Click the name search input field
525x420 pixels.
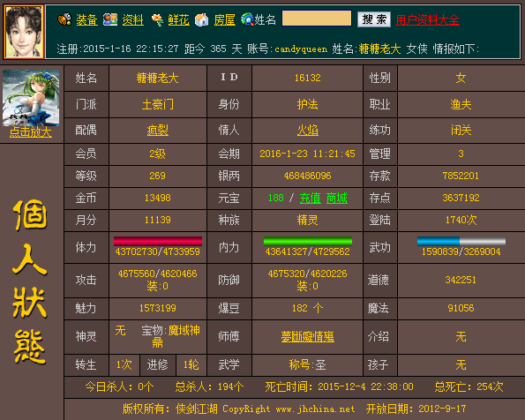tap(317, 19)
